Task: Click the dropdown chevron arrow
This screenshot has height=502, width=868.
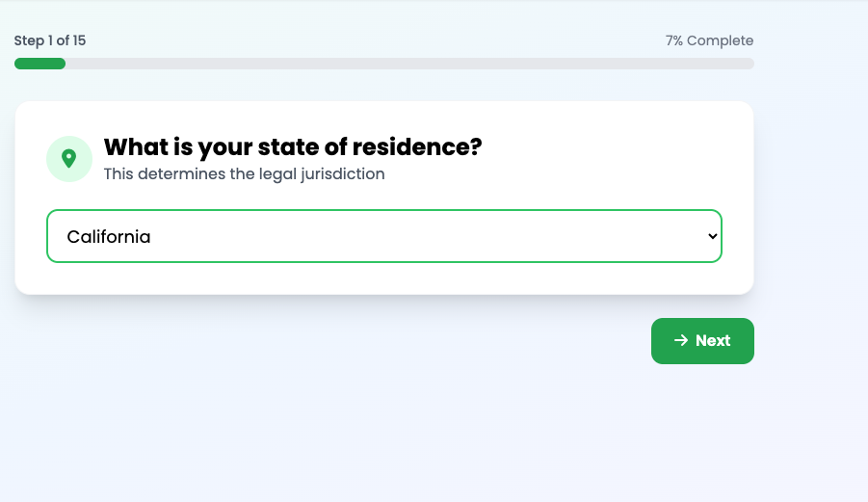Action: point(712,236)
